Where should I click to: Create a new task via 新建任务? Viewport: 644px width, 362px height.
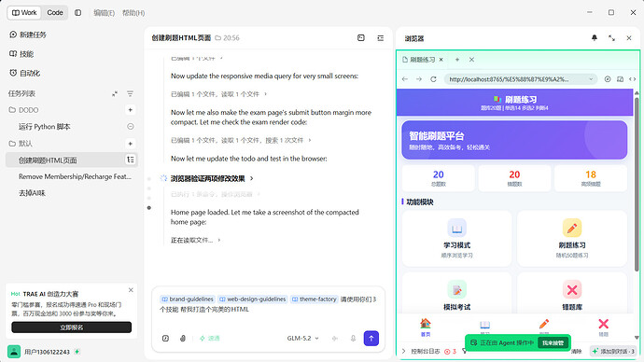(28, 35)
